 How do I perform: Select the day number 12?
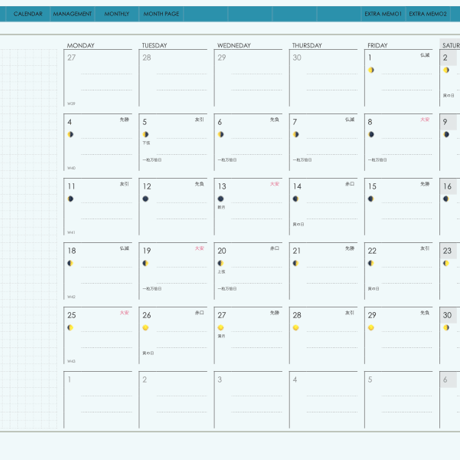[147, 186]
